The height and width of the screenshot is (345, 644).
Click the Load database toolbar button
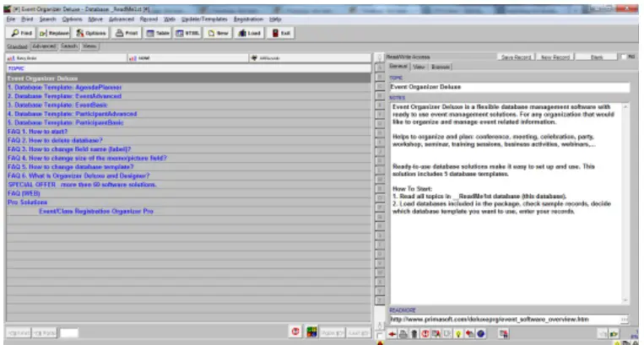coord(249,33)
